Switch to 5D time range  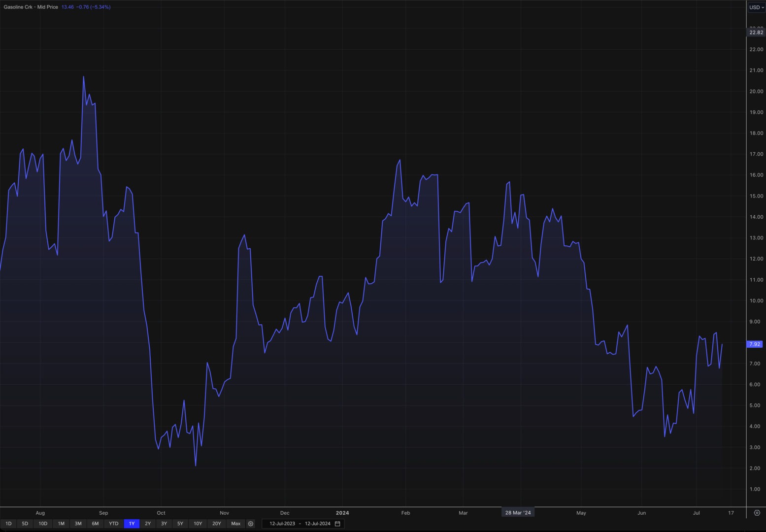[25, 524]
